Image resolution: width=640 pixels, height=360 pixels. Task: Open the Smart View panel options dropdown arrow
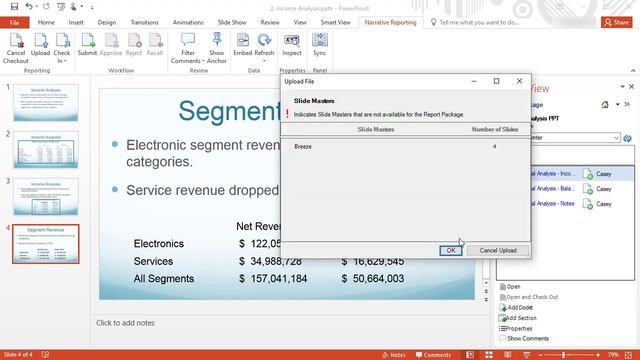[622, 87]
